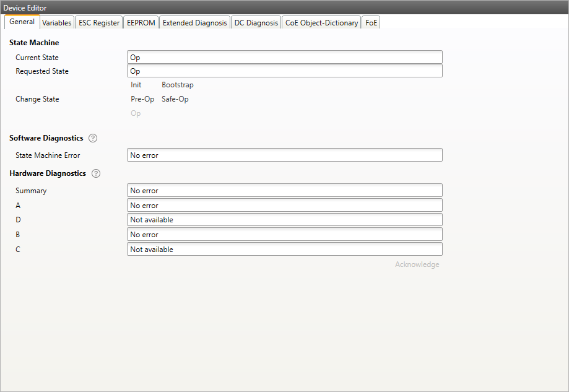Click the Hardware Diagnostics help icon
The image size is (569, 392).
(96, 173)
